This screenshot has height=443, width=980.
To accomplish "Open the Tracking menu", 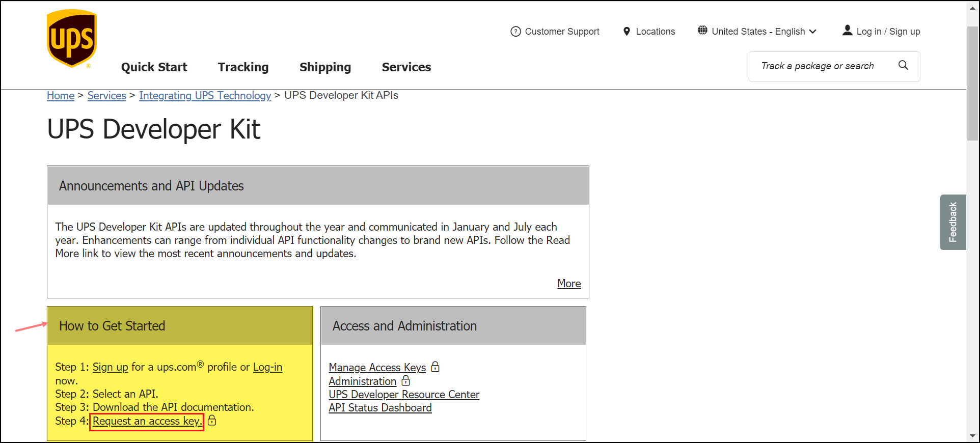I will [x=243, y=67].
